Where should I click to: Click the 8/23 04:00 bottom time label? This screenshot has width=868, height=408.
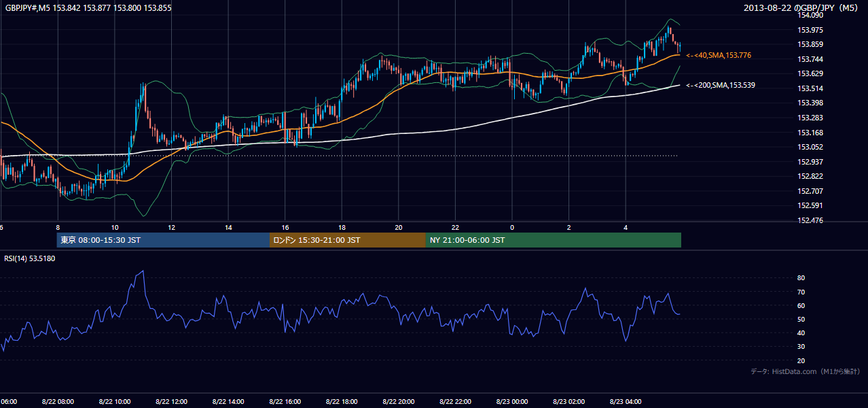(x=626, y=402)
